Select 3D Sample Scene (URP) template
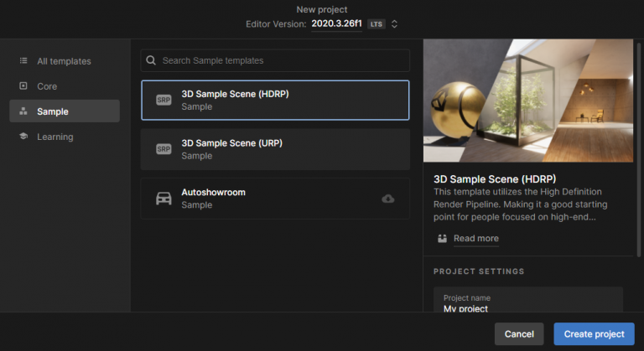 275,149
